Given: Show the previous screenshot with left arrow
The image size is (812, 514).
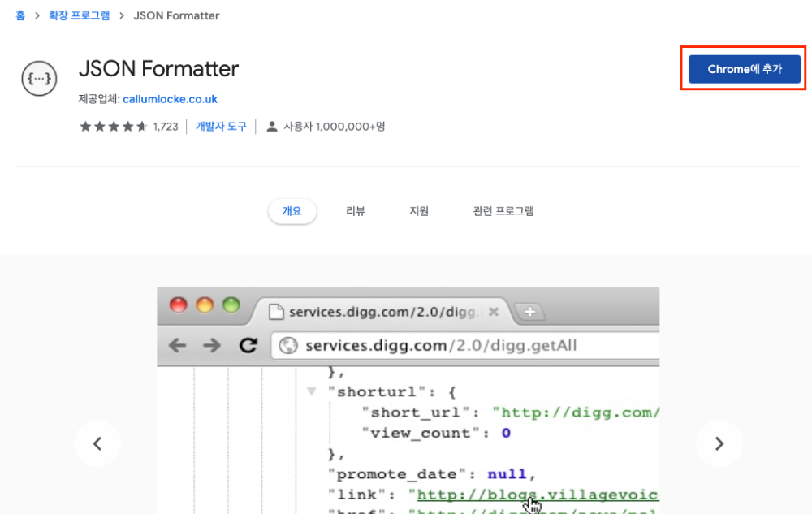Looking at the screenshot, I should (97, 443).
